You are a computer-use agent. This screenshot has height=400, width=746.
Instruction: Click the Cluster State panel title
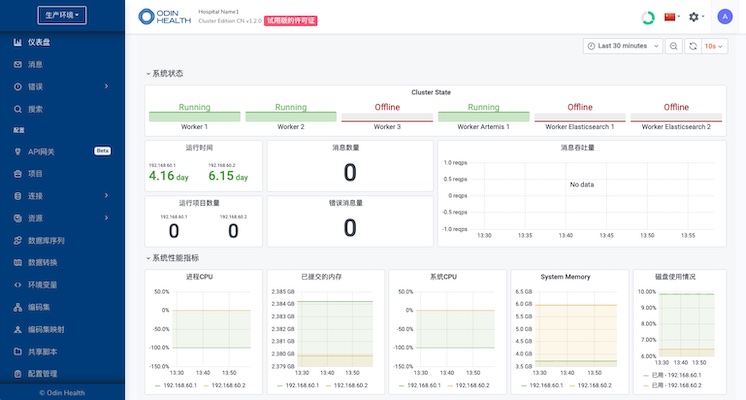(431, 92)
